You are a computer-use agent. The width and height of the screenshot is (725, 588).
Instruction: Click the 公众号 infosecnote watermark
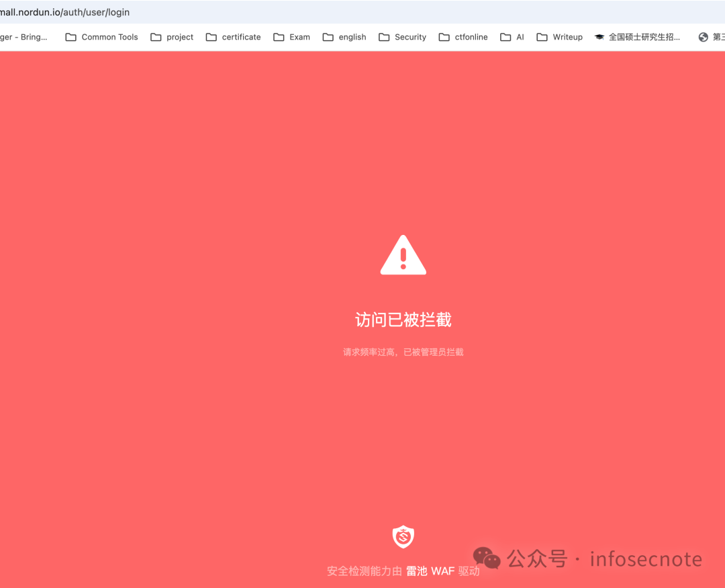coord(604,558)
